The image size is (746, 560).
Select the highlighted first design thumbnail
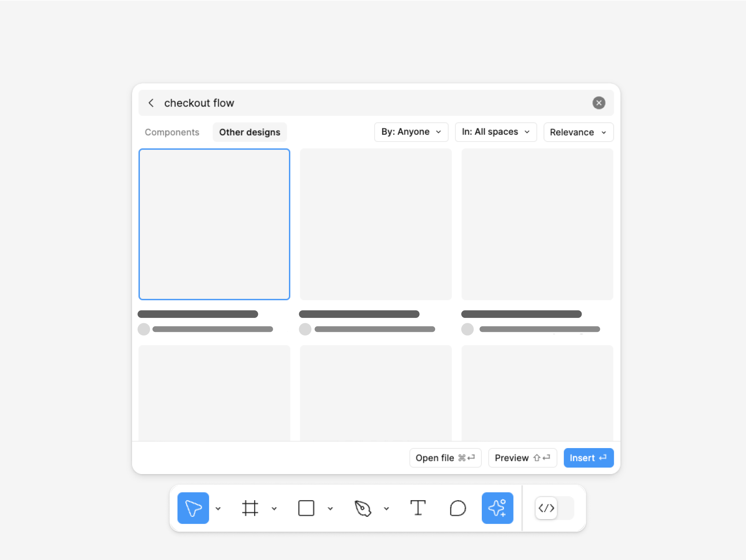click(214, 224)
